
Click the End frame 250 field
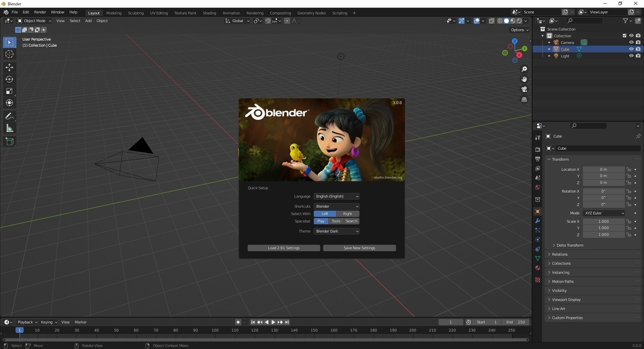coord(516,322)
